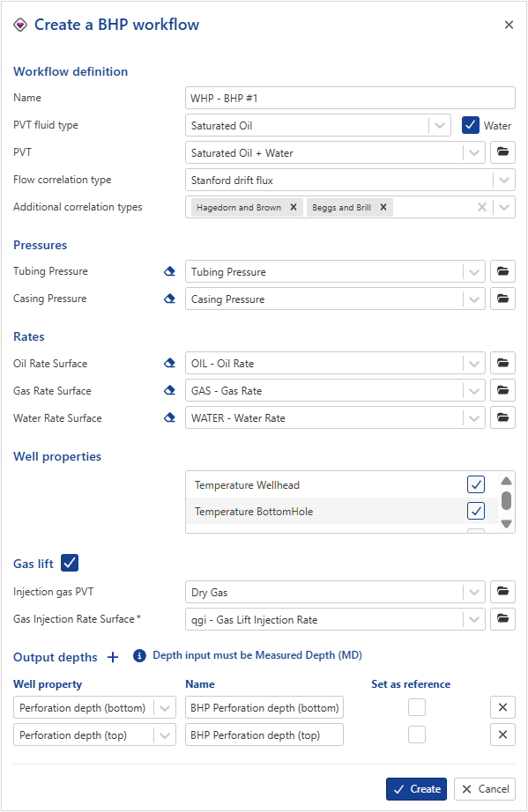This screenshot has width=528, height=812.
Task: Close the Create a BHP workflow dialog
Action: point(509,25)
